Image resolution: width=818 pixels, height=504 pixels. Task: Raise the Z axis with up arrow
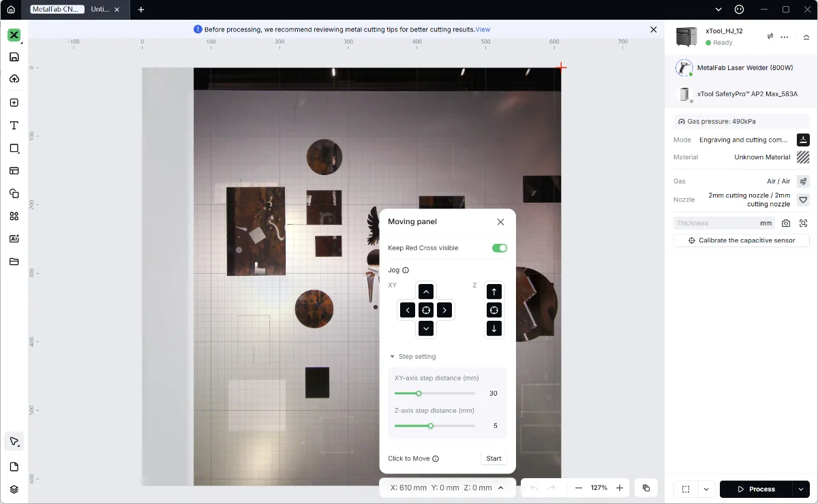click(494, 292)
